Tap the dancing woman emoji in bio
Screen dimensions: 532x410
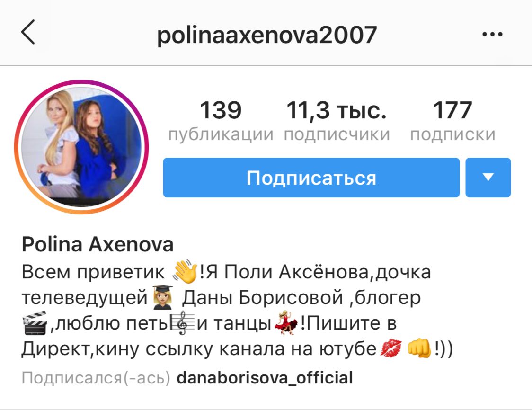tap(286, 323)
